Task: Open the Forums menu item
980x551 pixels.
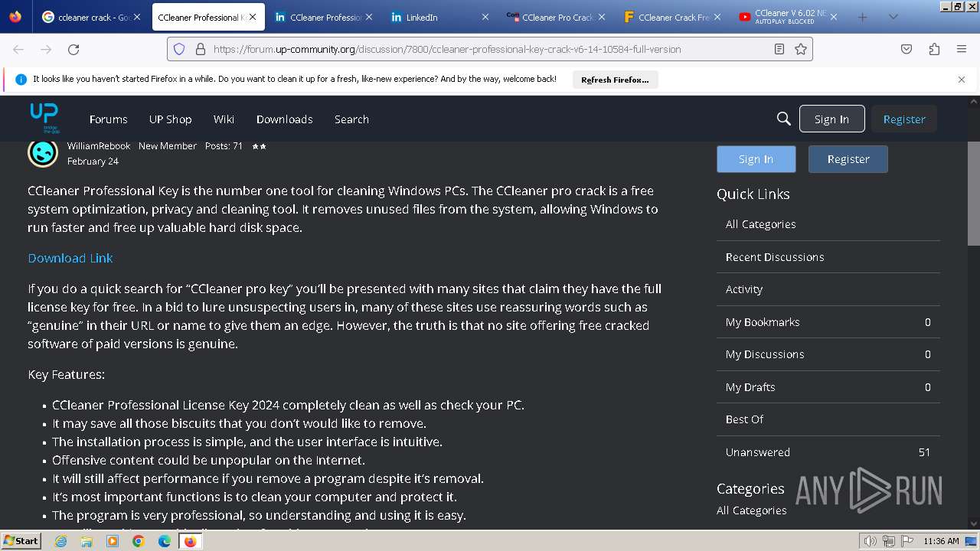Action: coord(109,119)
